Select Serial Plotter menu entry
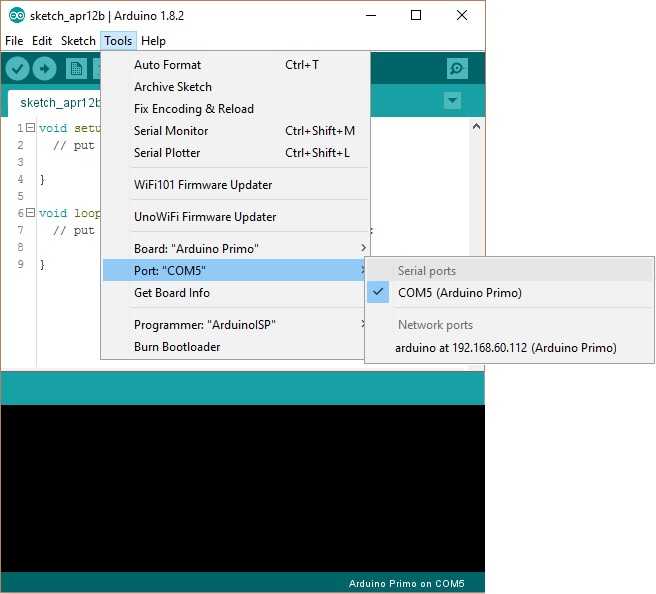 (x=167, y=153)
